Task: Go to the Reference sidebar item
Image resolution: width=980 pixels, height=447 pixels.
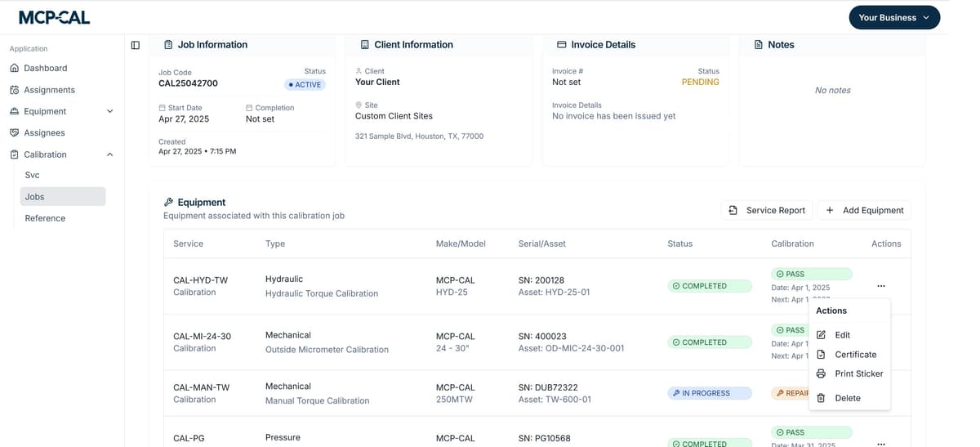Action: 45,218
